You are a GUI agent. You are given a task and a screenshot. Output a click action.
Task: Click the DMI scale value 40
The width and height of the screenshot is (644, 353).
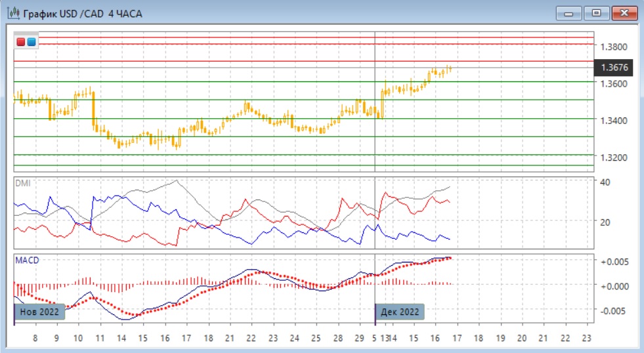(605, 182)
